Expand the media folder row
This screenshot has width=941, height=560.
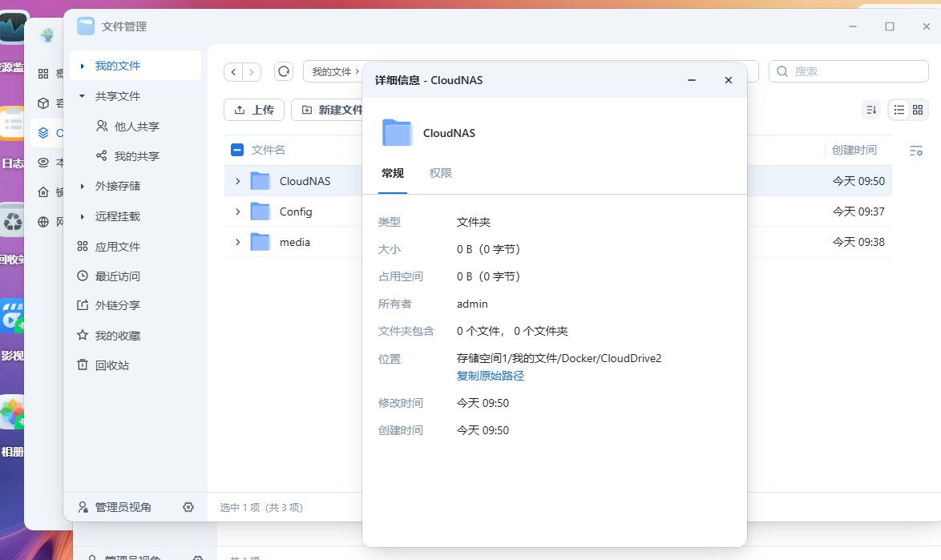click(237, 242)
